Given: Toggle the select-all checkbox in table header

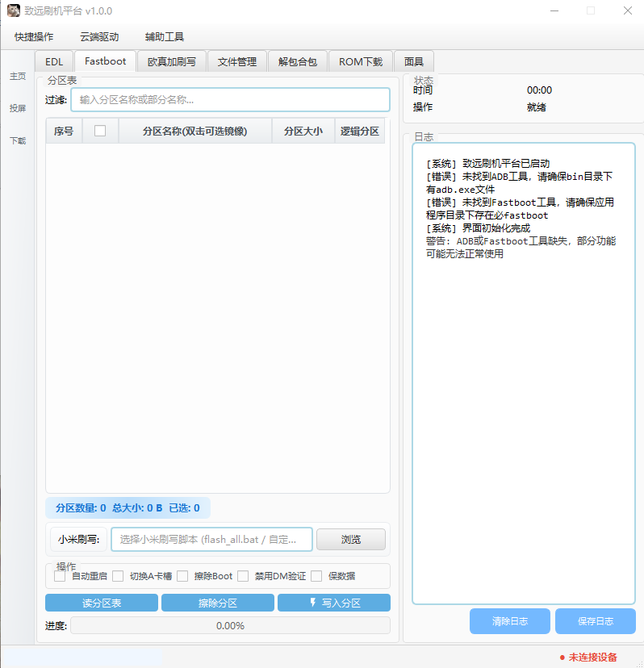Looking at the screenshot, I should (x=100, y=131).
